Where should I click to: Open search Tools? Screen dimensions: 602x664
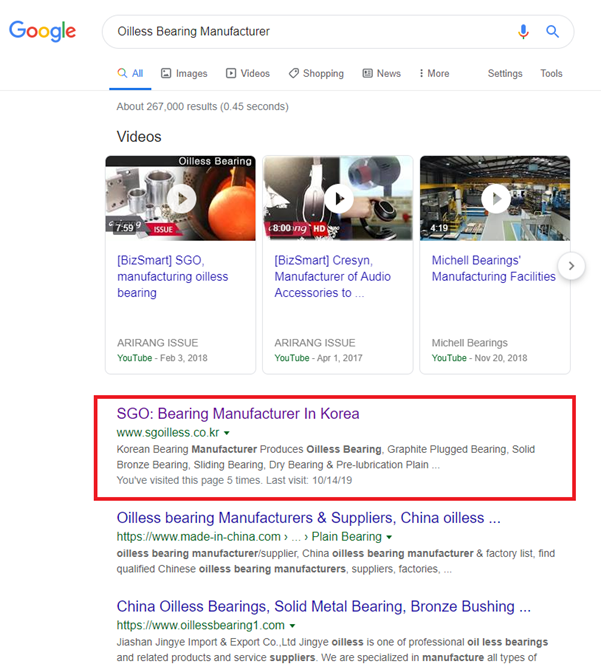pyautogui.click(x=551, y=73)
